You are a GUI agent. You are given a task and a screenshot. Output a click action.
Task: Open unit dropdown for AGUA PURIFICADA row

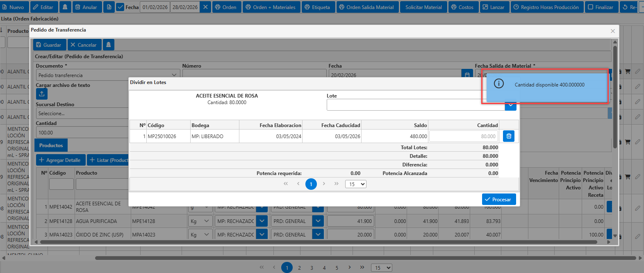[207, 221]
